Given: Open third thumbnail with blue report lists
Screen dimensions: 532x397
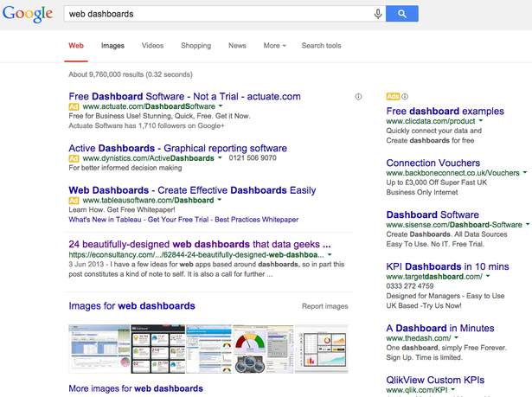Looking at the screenshot, I should click(209, 349).
